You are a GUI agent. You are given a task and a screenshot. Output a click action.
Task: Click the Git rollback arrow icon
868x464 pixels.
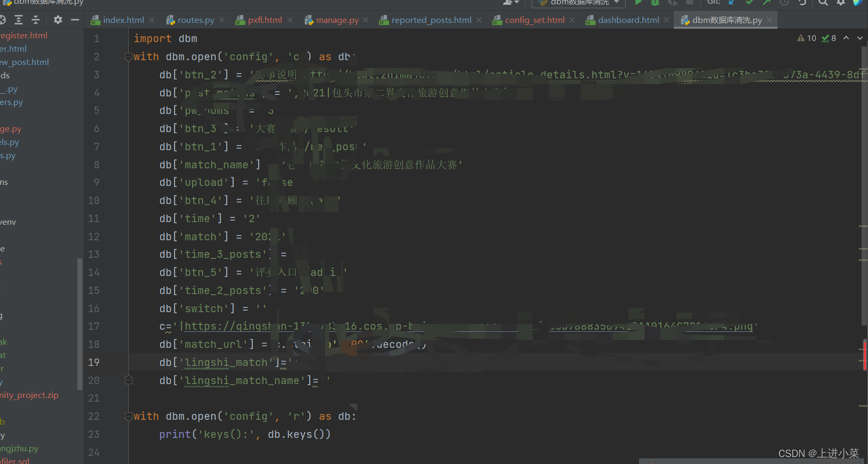[x=802, y=2]
